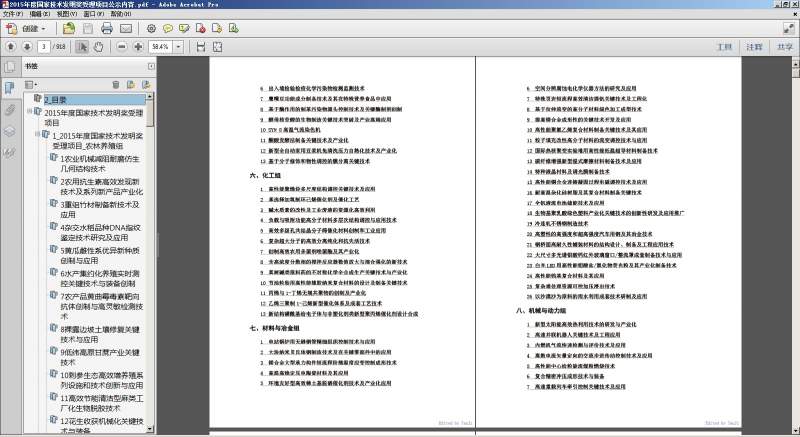
Task: Click the email envelope icon
Action: (126, 29)
